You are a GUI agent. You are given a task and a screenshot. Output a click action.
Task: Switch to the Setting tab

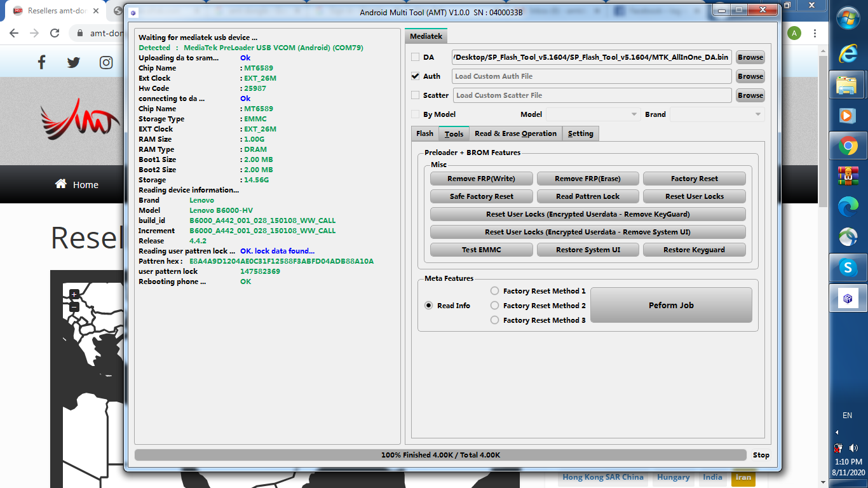tap(581, 133)
